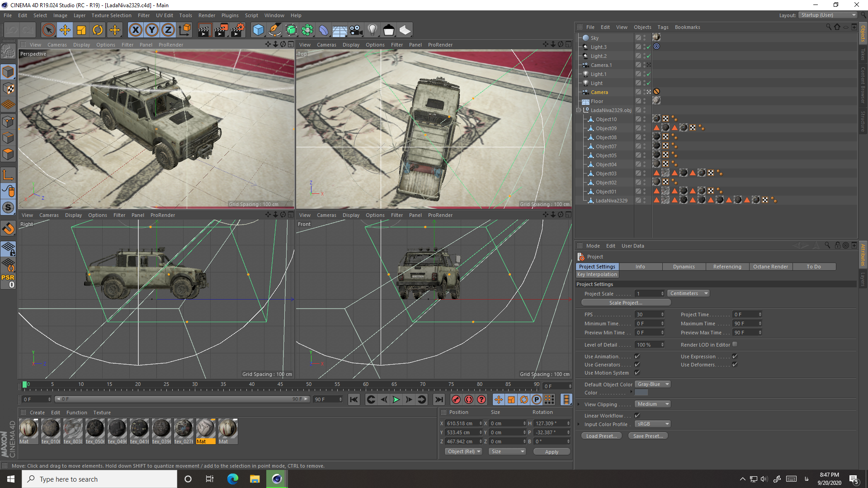This screenshot has height=488, width=868.
Task: Toggle Use Expression checkbox state
Action: [x=735, y=356]
